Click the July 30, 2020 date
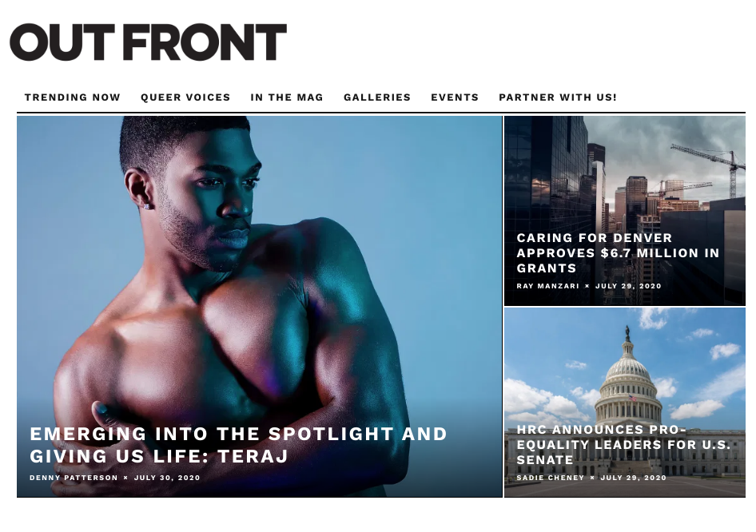This screenshot has width=756, height=532. pyautogui.click(x=167, y=478)
